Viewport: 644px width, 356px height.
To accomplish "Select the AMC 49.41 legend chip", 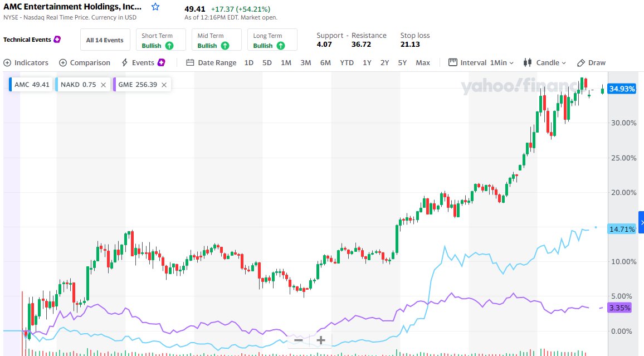I will (x=31, y=85).
